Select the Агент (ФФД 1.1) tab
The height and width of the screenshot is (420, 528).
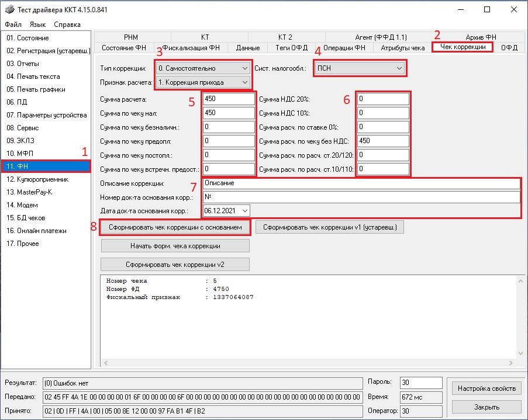coord(381,37)
